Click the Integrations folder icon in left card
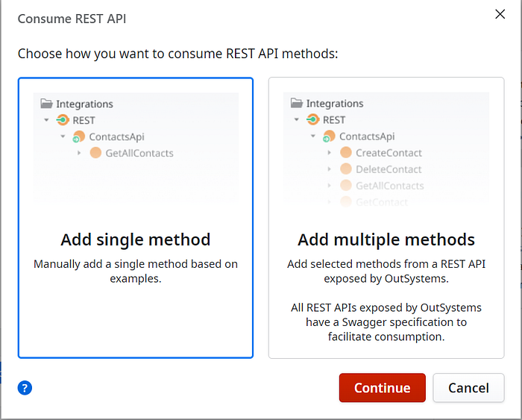This screenshot has width=522, height=420. (x=47, y=104)
